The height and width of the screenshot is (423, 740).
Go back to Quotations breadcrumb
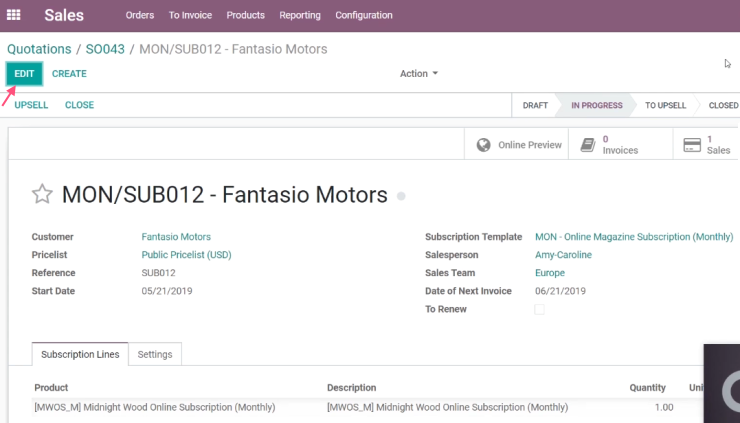point(39,49)
